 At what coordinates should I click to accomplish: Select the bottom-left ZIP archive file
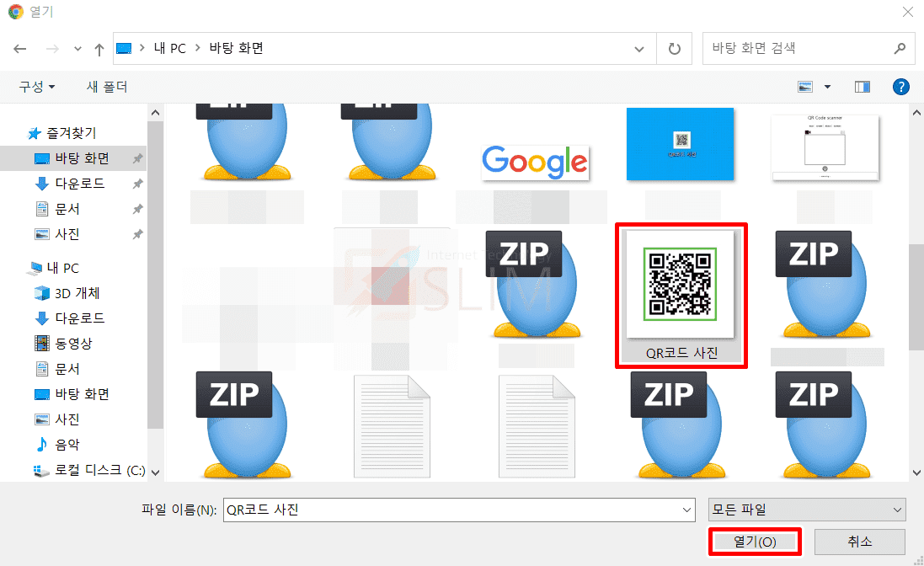[245, 425]
